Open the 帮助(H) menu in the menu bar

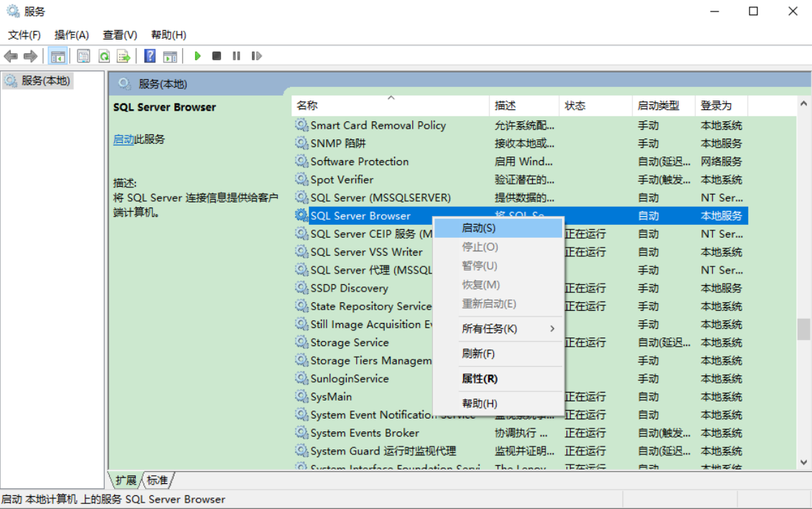(x=168, y=34)
